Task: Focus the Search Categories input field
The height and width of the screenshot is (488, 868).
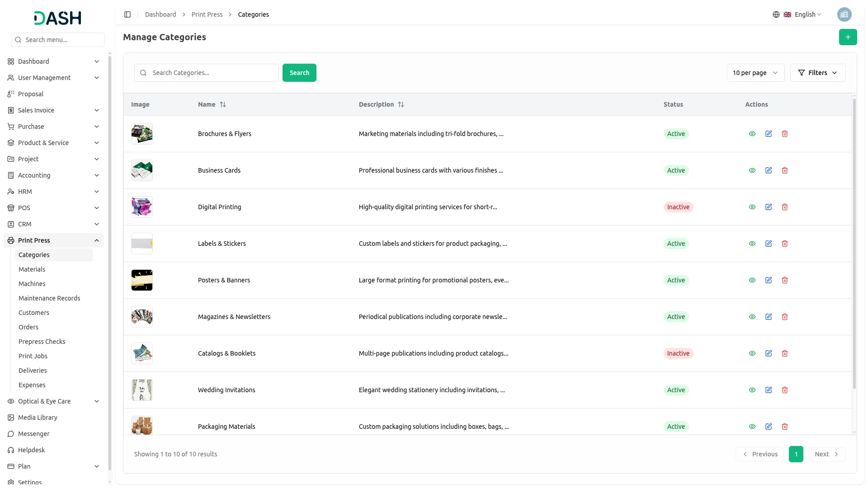Action: [x=212, y=73]
